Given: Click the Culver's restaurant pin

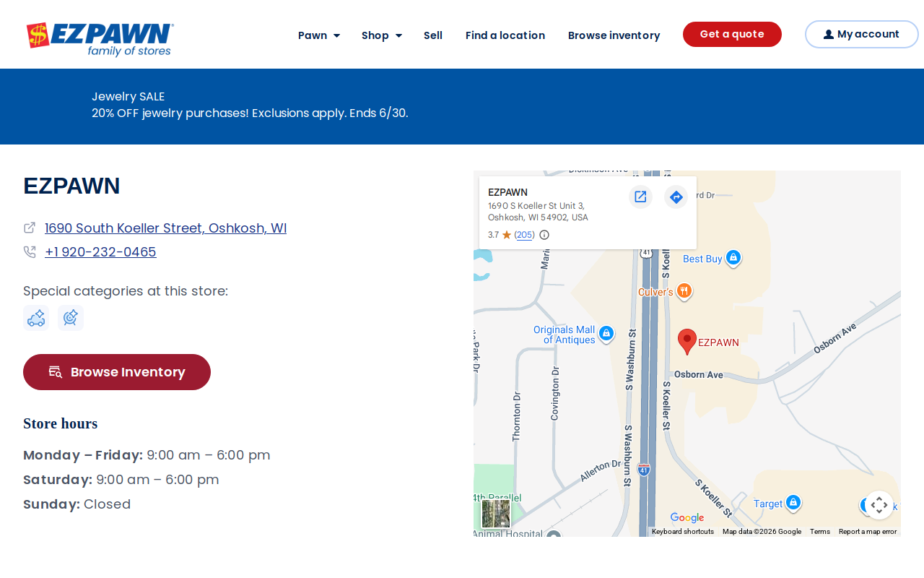Looking at the screenshot, I should click(684, 291).
